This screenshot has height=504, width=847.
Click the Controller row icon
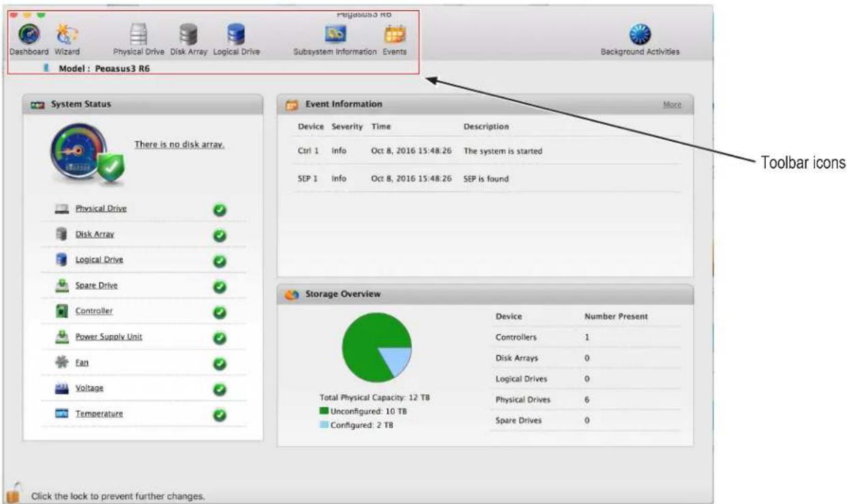pyautogui.click(x=62, y=311)
